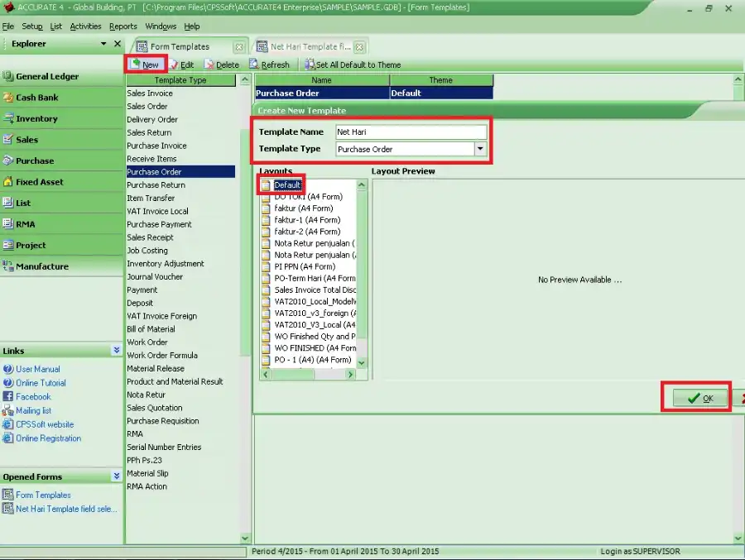This screenshot has width=745, height=560.
Task: Click the Name column header
Action: click(x=322, y=80)
